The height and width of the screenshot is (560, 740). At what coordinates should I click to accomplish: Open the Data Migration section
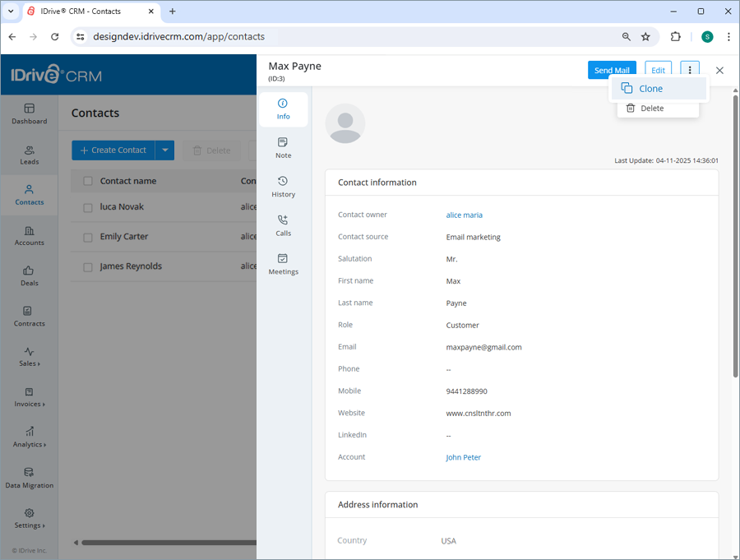coord(29,479)
